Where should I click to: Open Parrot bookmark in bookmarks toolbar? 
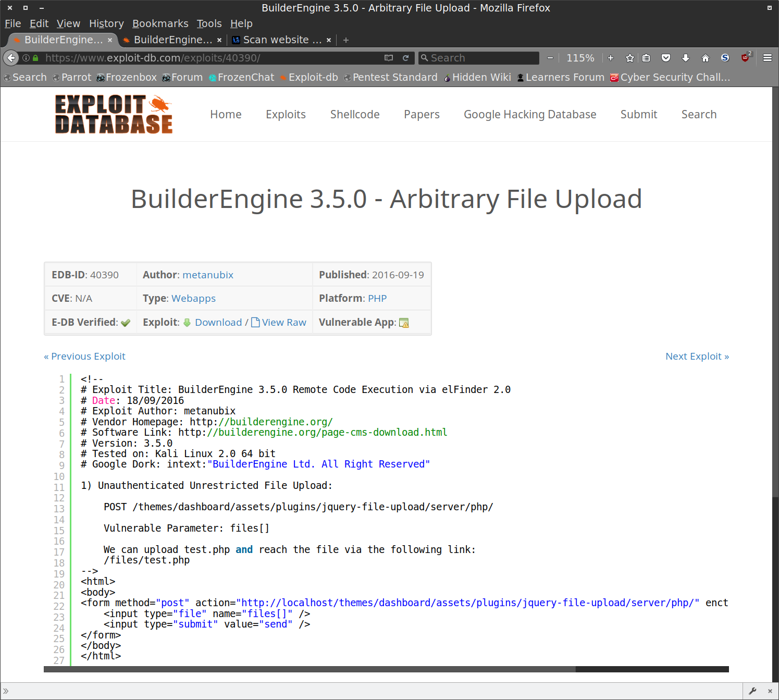coord(72,77)
